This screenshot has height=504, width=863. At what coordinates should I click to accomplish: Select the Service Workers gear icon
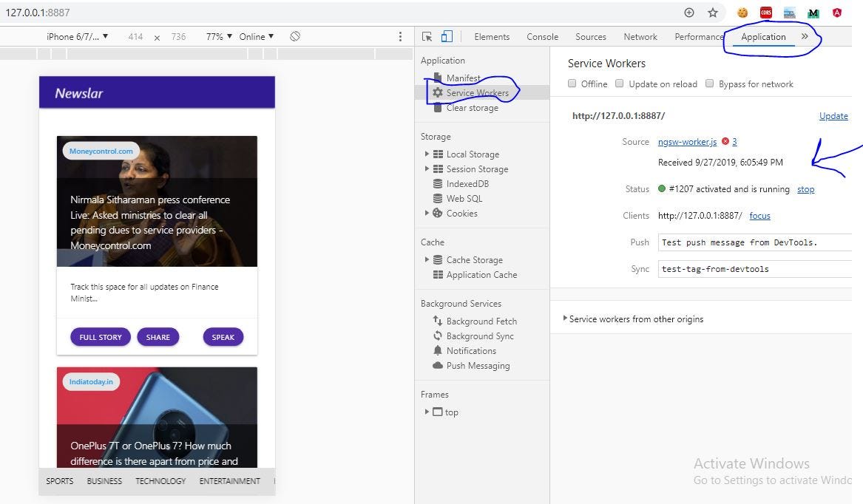coord(439,92)
